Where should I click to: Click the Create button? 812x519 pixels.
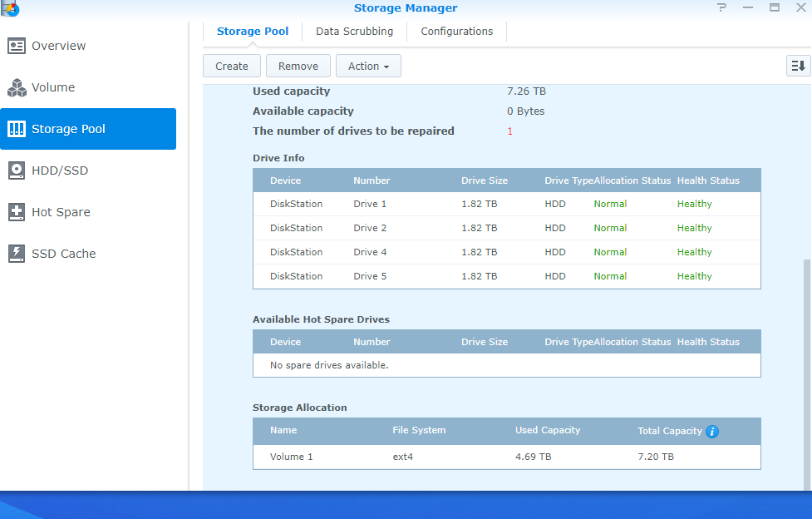coord(232,66)
